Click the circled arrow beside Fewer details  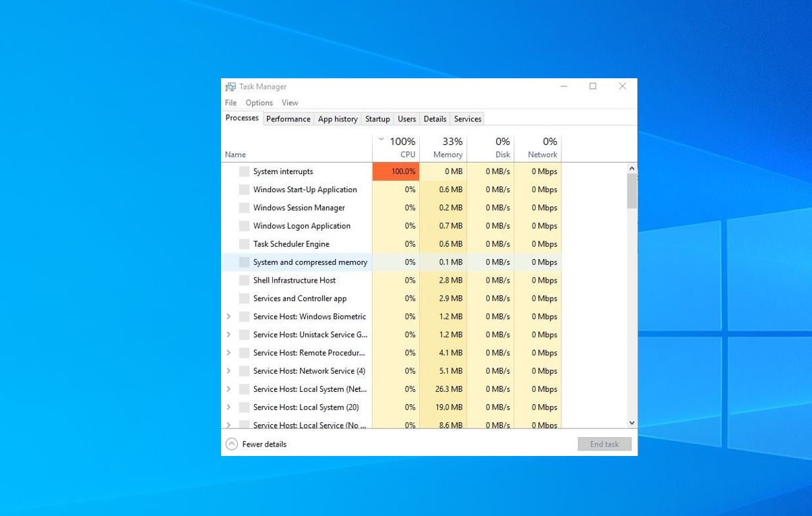[x=232, y=444]
